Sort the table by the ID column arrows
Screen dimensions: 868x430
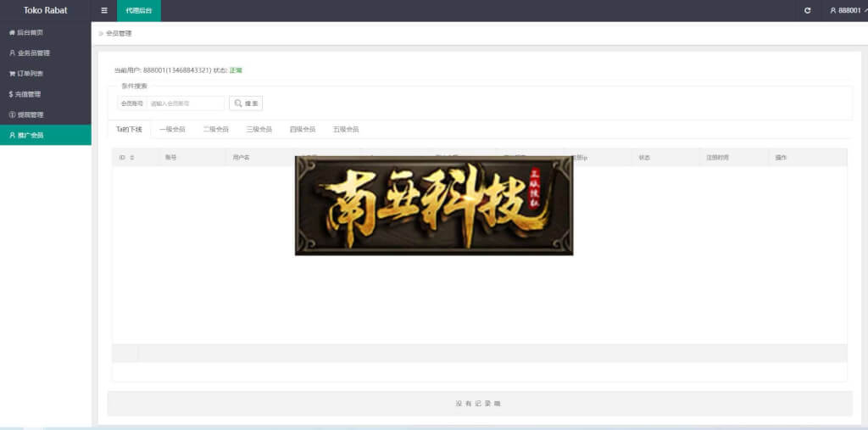(131, 158)
